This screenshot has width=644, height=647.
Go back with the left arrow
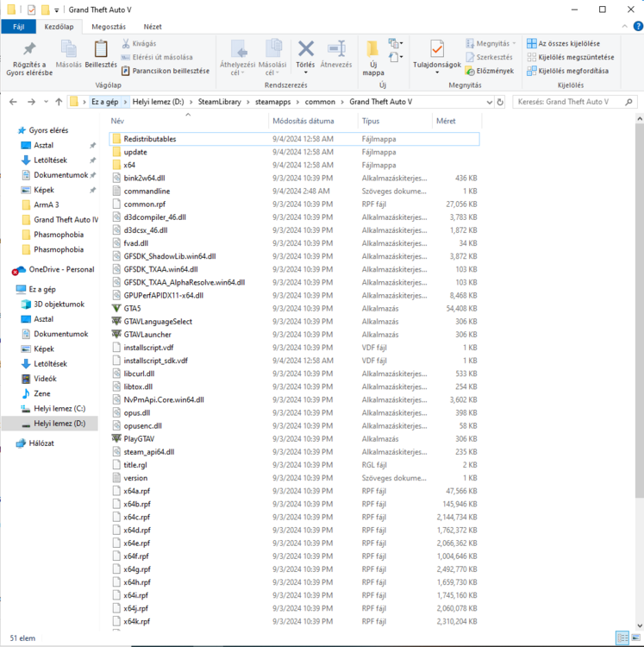click(13, 102)
